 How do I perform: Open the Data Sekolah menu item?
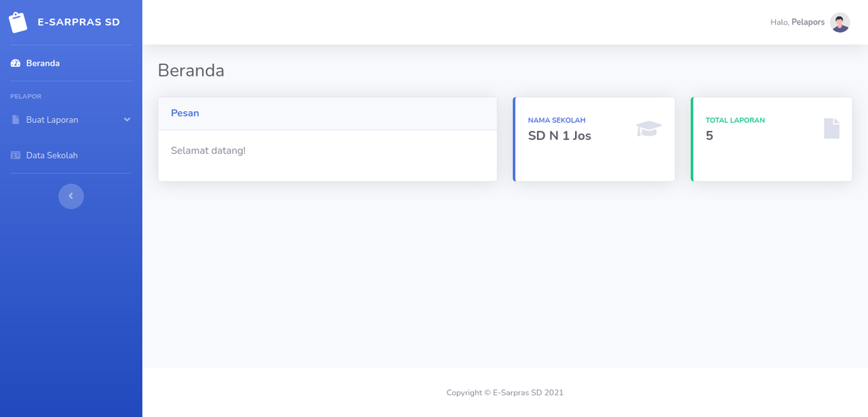[71, 155]
